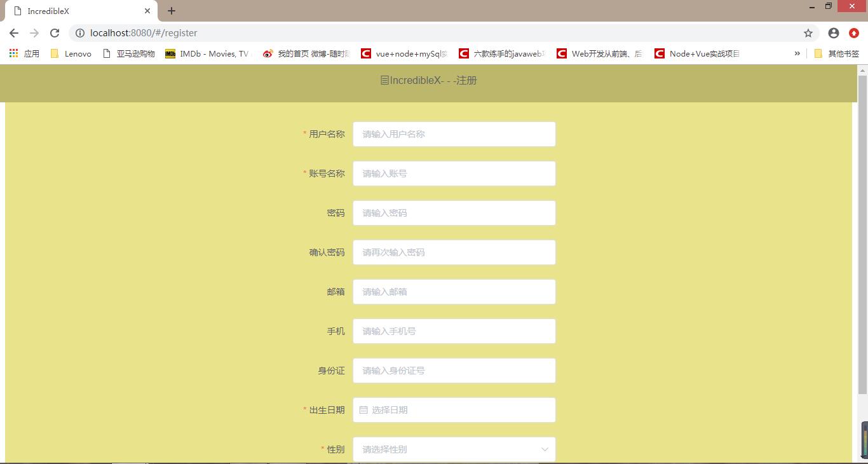Close the IncredibleX tab
This screenshot has width=868, height=464.
(147, 11)
